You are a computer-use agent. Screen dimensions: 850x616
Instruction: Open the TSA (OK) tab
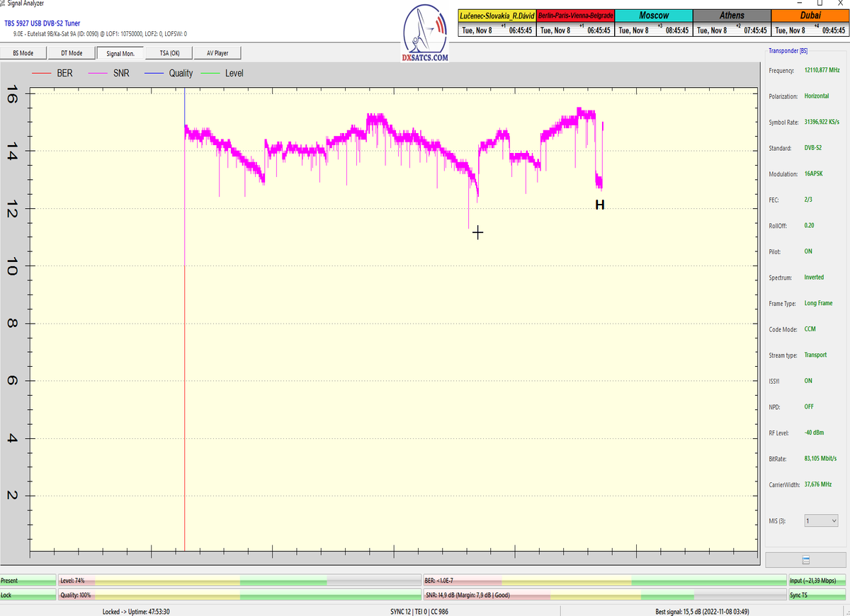[x=169, y=53]
